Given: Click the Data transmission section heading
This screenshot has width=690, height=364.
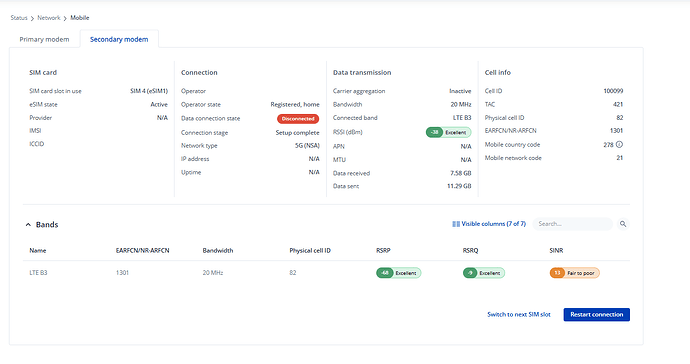Looking at the screenshot, I should tap(362, 72).
